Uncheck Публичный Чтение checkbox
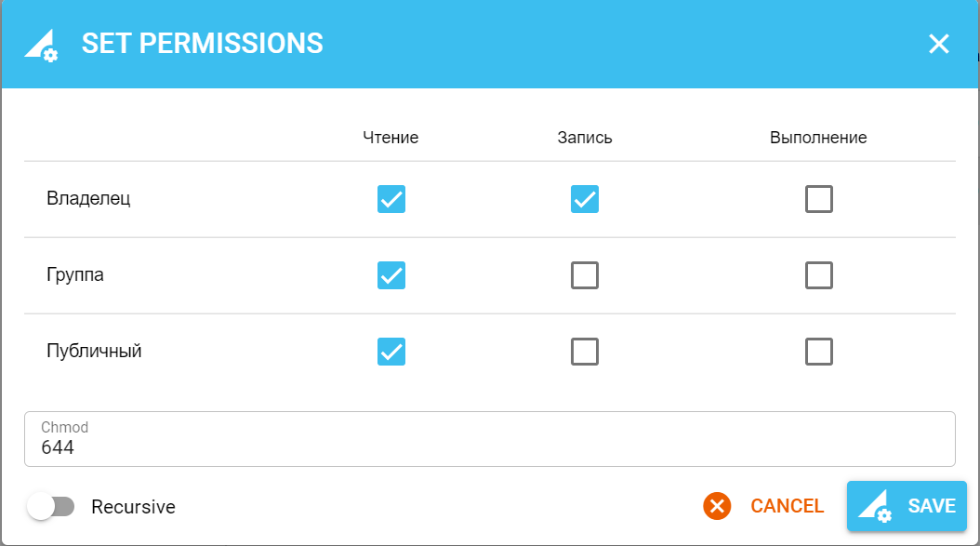The height and width of the screenshot is (546, 980). [391, 352]
